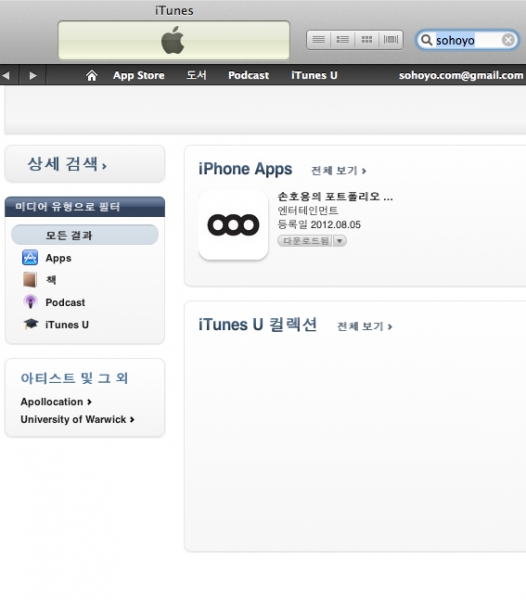The image size is (526, 600).
Task: Click the iPhone Apps heading
Action: 245,169
